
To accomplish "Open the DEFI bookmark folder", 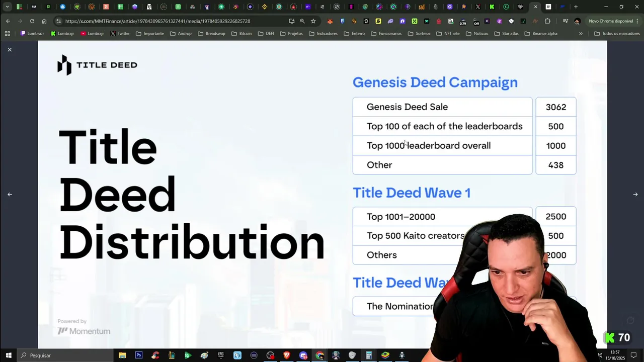I will 266,33.
